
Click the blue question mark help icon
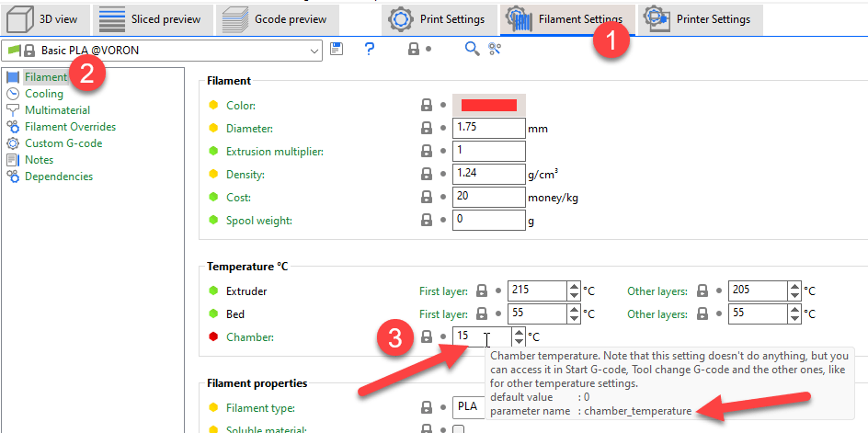(370, 49)
